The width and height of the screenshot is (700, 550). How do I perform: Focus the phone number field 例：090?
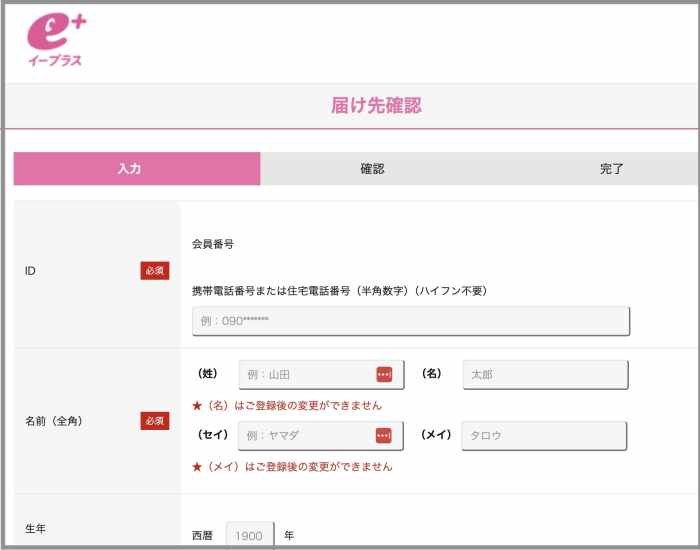point(411,321)
